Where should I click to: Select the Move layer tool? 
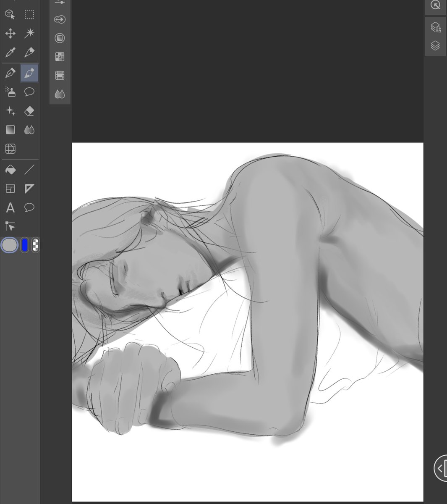click(x=10, y=33)
